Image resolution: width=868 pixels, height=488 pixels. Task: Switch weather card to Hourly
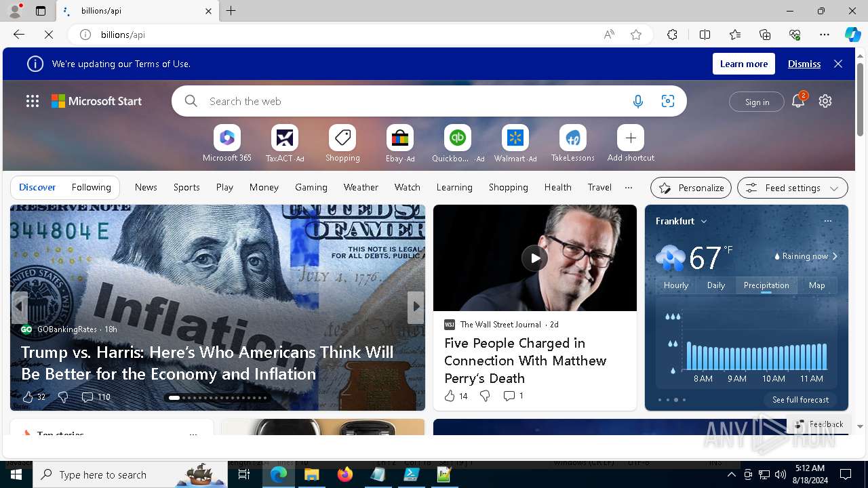pos(676,285)
